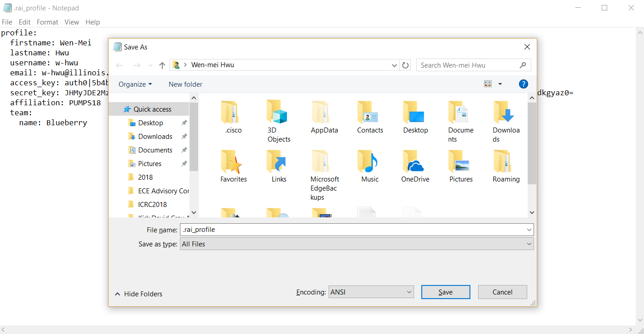Open the Music folder
This screenshot has height=334, width=644.
(370, 166)
